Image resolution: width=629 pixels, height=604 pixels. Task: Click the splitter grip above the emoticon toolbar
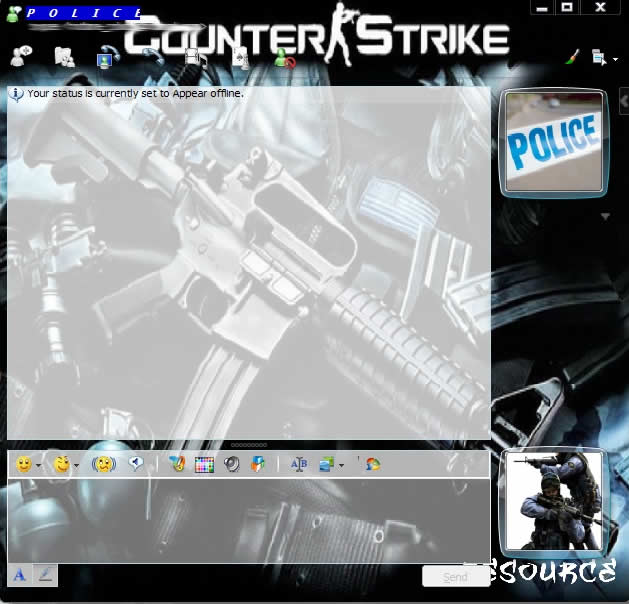[x=249, y=445]
